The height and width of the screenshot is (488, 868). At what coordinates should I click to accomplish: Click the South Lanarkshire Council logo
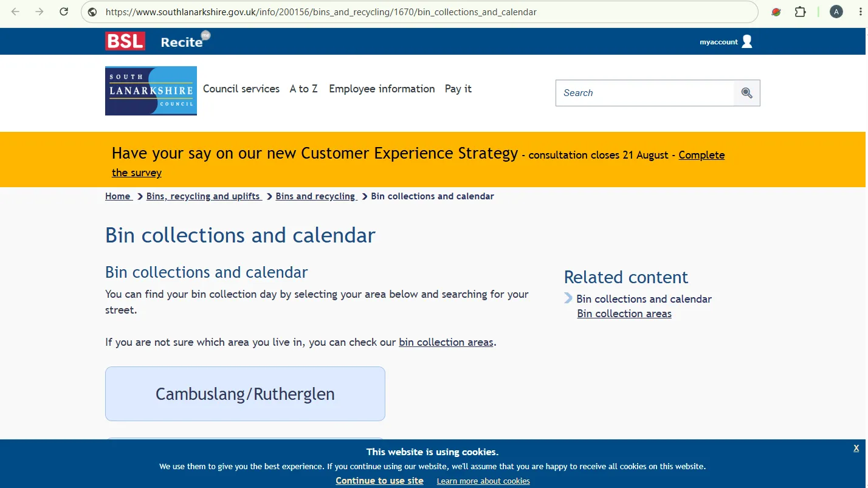pos(151,91)
